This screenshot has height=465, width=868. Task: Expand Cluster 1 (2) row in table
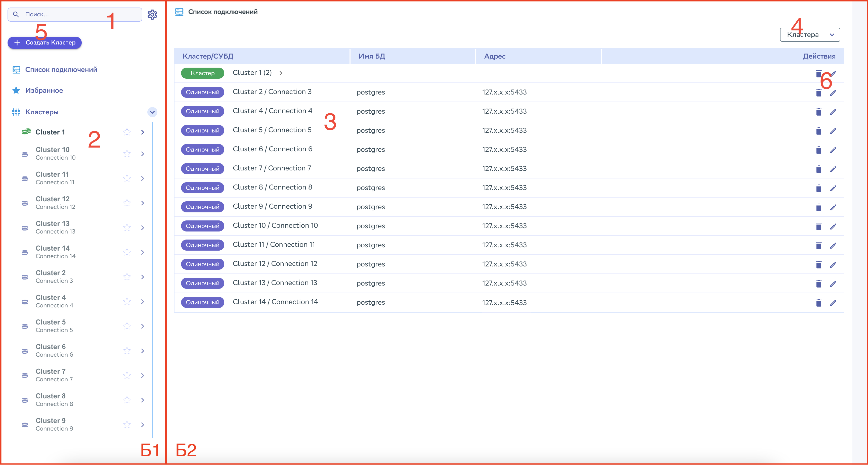[281, 73]
